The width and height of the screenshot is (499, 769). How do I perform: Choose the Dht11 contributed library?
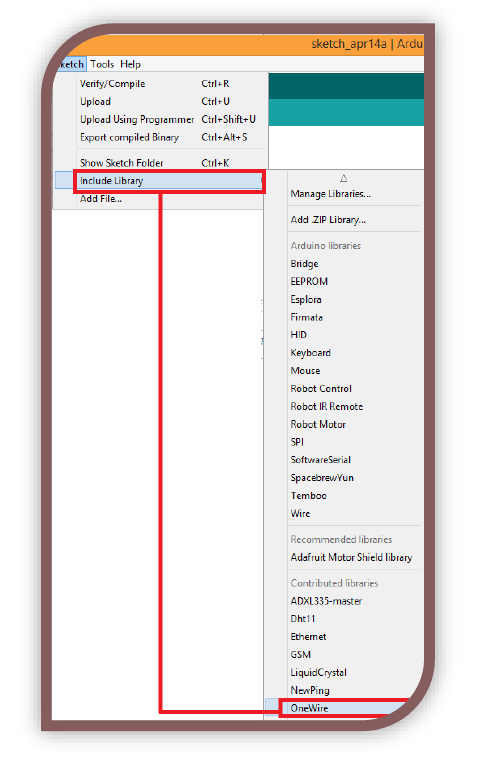click(x=303, y=618)
